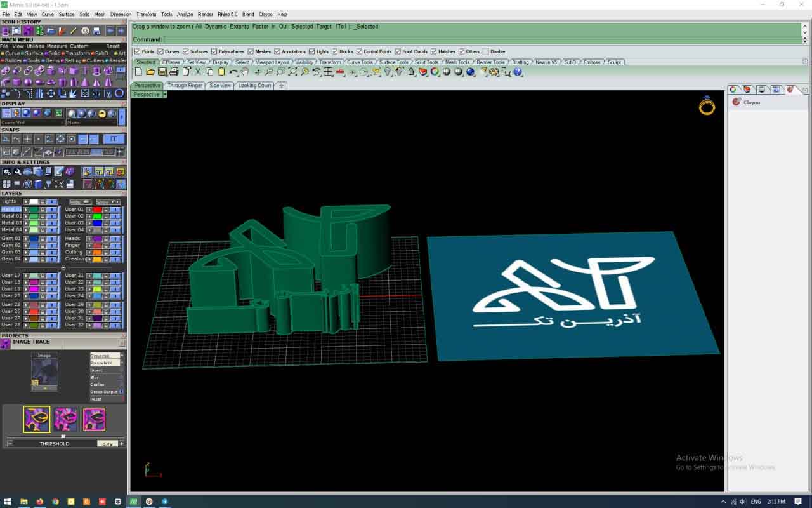The width and height of the screenshot is (812, 508).
Task: Select the Pan hand tool icon
Action: [x=245, y=72]
